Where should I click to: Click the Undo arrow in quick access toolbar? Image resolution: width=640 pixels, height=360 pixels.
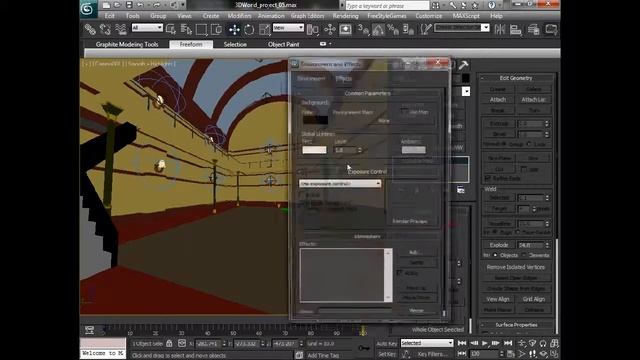pyautogui.click(x=140, y=5)
